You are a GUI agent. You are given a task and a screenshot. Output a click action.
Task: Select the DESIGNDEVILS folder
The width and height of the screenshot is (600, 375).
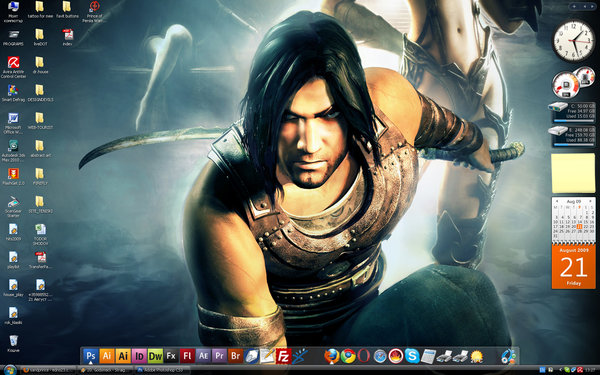[x=40, y=93]
